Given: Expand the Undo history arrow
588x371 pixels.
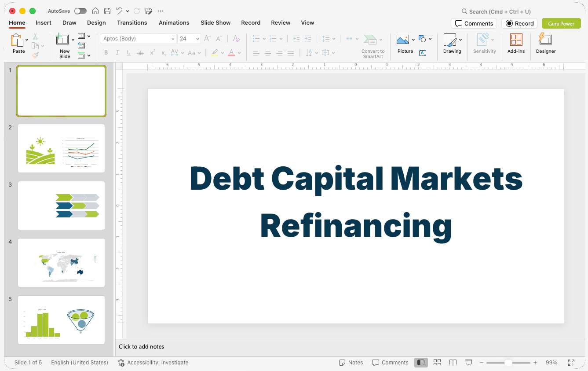Looking at the screenshot, I should click(128, 11).
